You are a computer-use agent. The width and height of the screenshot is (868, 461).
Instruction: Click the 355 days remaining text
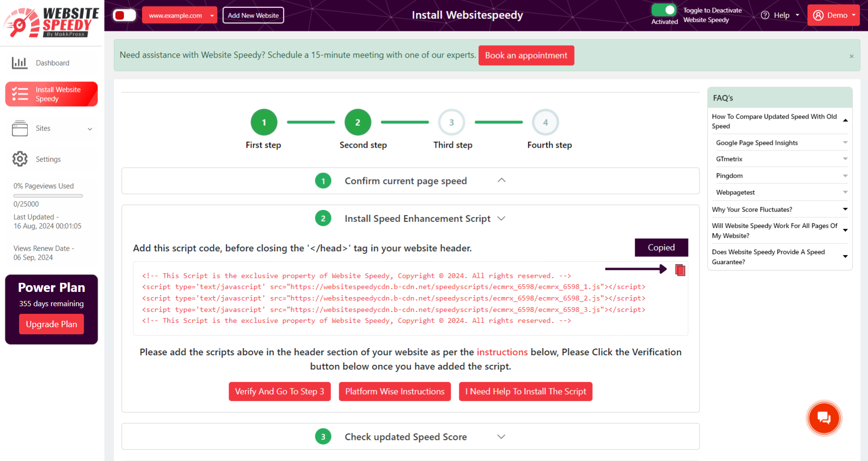(x=51, y=304)
